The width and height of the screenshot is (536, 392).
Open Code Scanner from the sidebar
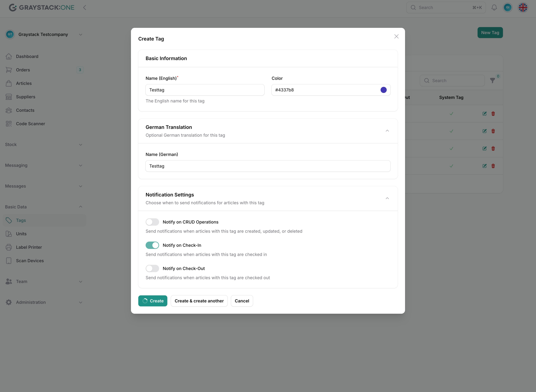click(30, 124)
